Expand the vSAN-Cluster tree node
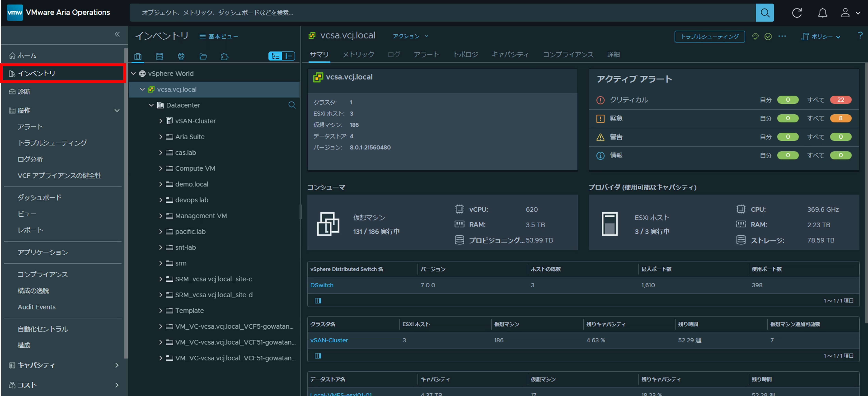 point(160,121)
